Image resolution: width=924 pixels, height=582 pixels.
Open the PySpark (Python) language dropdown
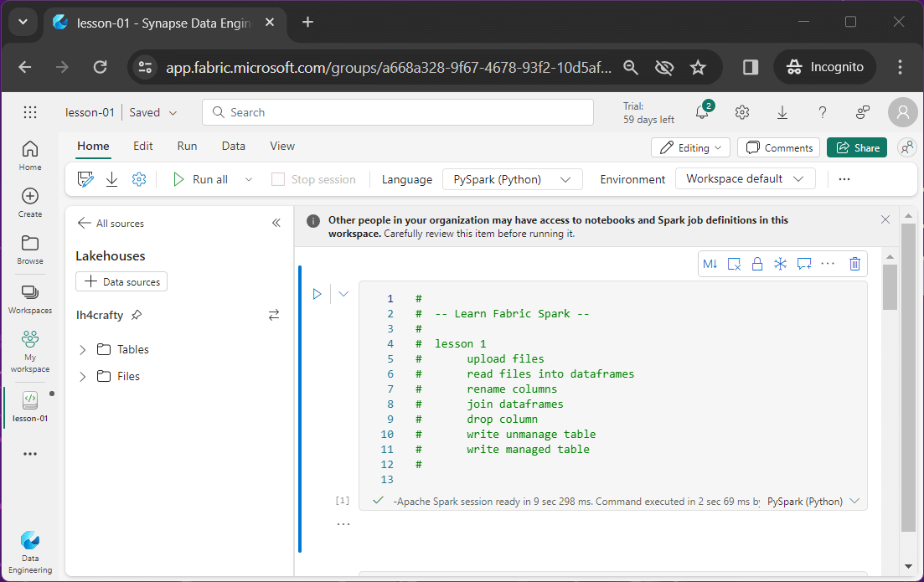pyautogui.click(x=512, y=179)
